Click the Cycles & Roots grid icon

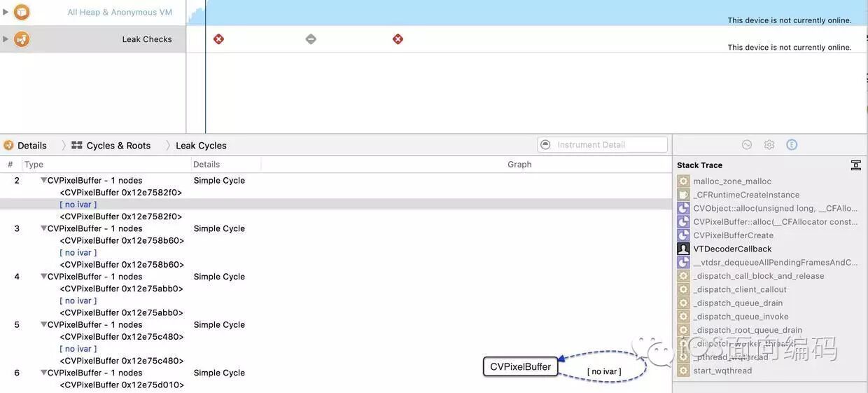tap(77, 146)
